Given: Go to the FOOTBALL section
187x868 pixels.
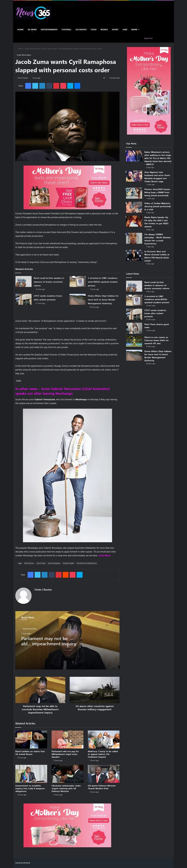Looking at the screenshot, I should pyautogui.click(x=66, y=29).
